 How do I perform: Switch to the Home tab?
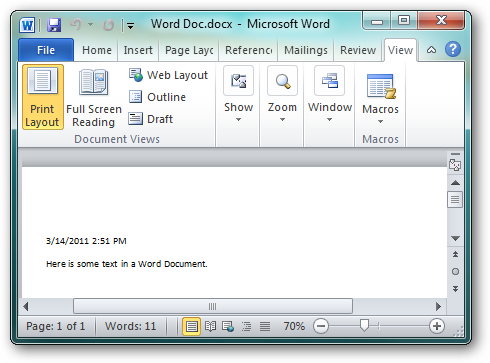pyautogui.click(x=97, y=50)
